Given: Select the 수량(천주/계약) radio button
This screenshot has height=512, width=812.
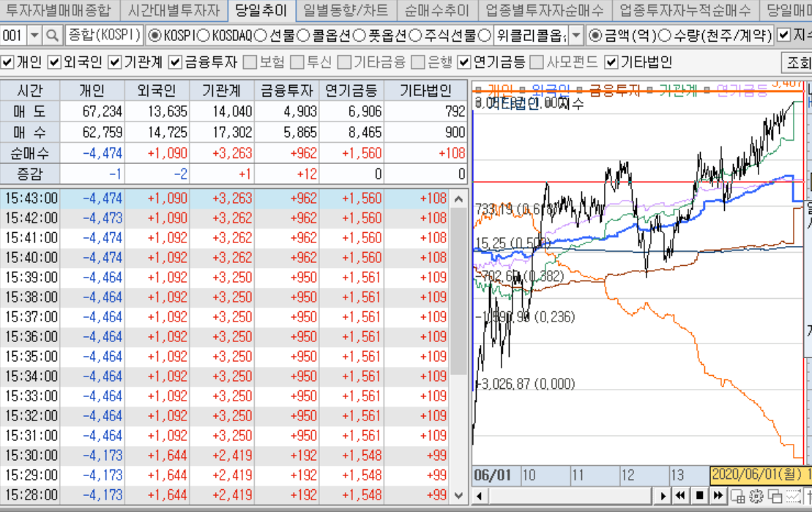Looking at the screenshot, I should click(665, 35).
